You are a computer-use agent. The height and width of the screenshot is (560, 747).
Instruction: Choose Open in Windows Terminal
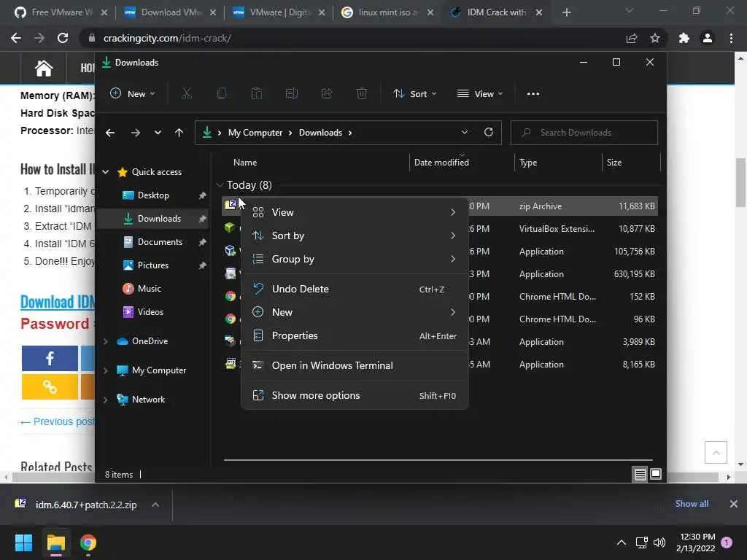(x=355, y=366)
